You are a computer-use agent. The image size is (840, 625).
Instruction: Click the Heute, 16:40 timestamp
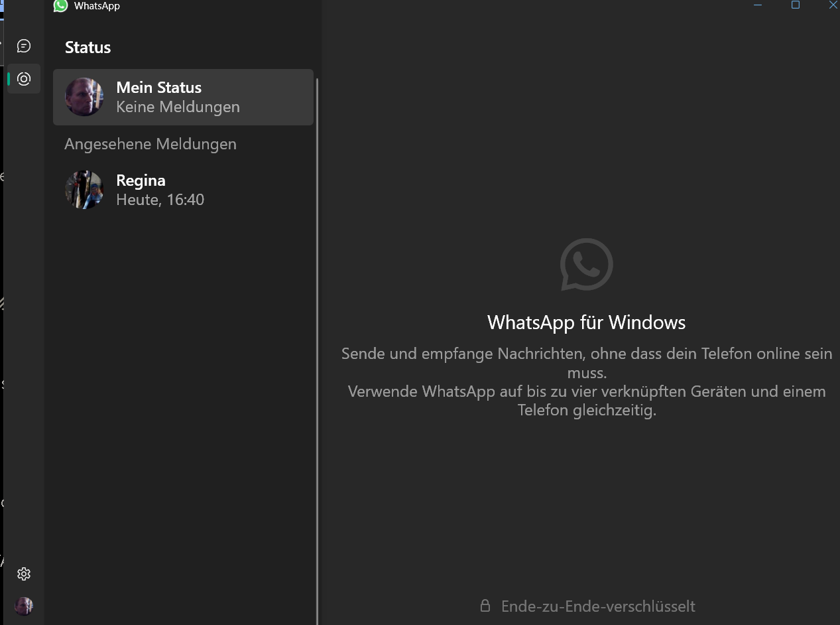point(160,200)
